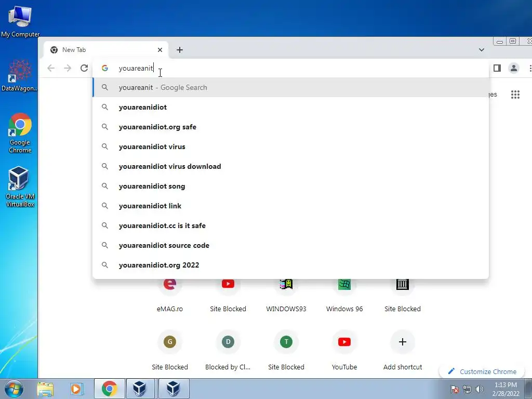Click the Show desktop strip
This screenshot has width=532, height=399.
click(528, 389)
